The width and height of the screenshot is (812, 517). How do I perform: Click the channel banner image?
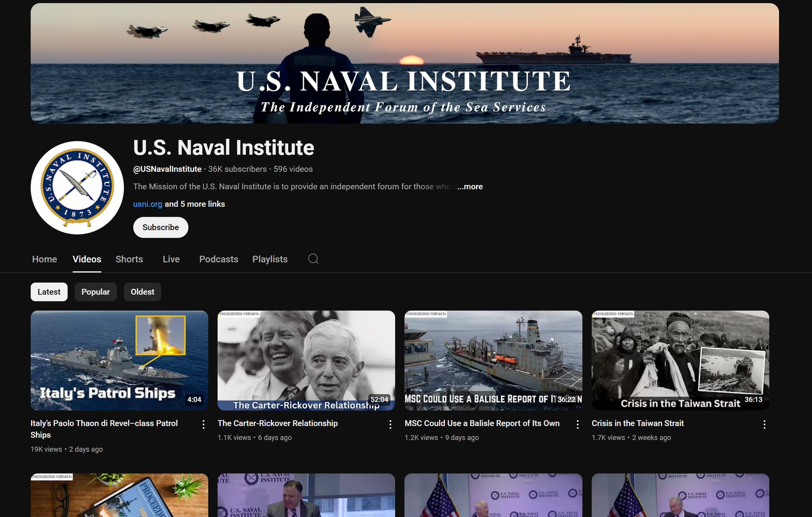[404, 63]
